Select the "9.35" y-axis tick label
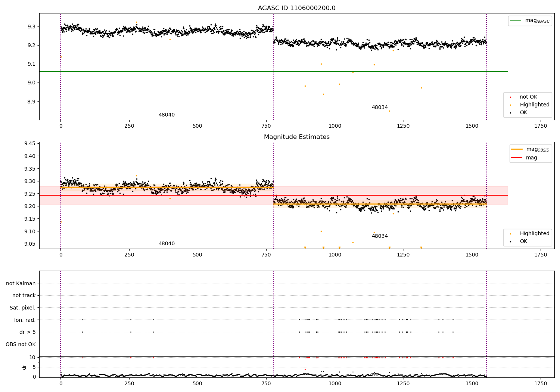This screenshot has height=392, width=560. [x=29, y=169]
